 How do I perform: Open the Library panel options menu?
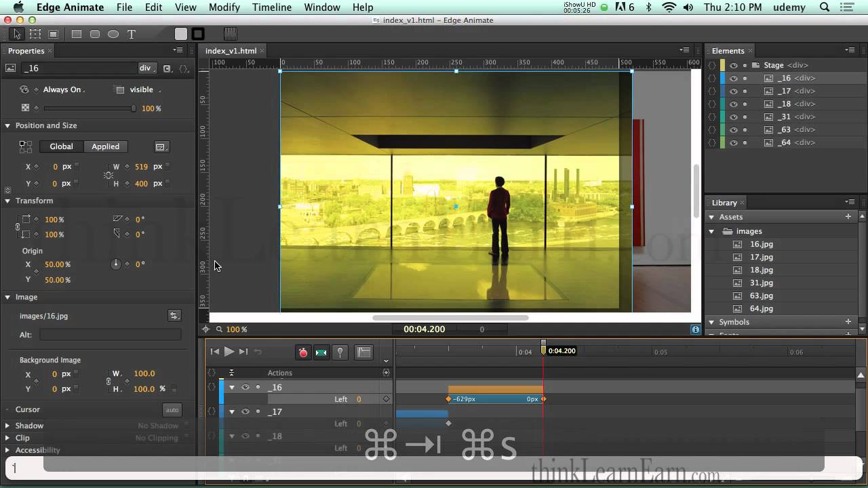click(x=850, y=202)
